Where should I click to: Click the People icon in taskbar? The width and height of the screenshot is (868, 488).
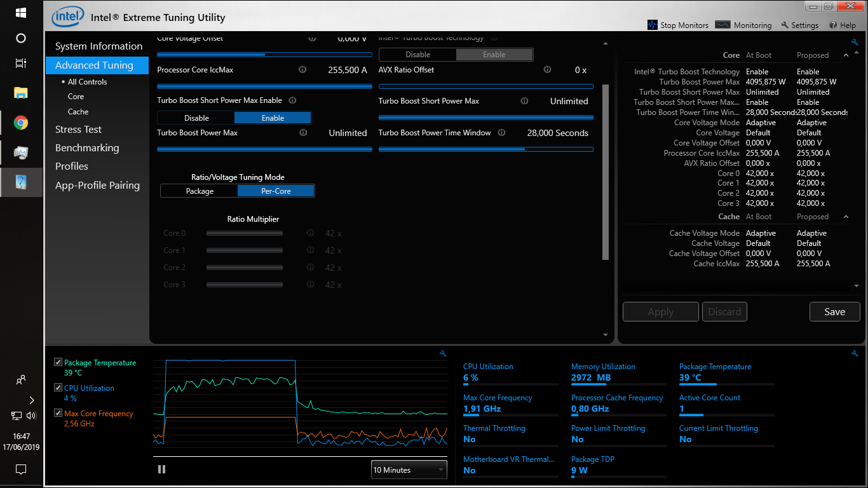point(21,380)
